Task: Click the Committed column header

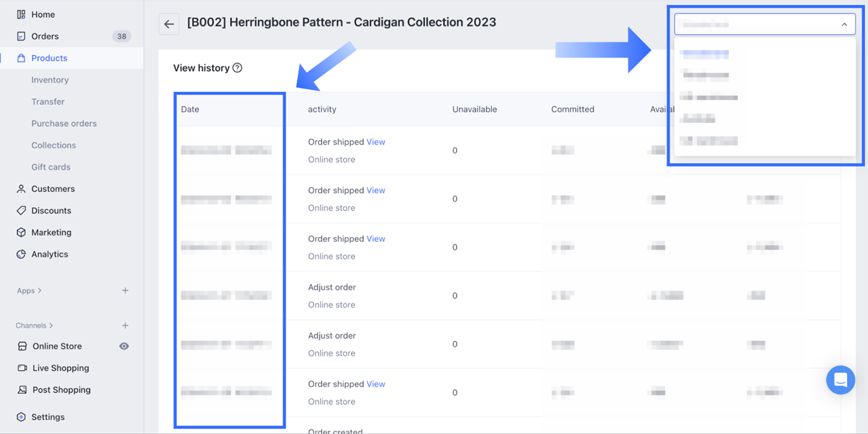Action: (x=572, y=109)
